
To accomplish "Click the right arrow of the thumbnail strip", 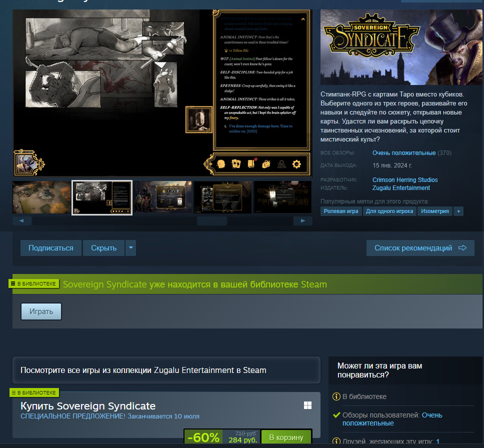I will click(303, 221).
